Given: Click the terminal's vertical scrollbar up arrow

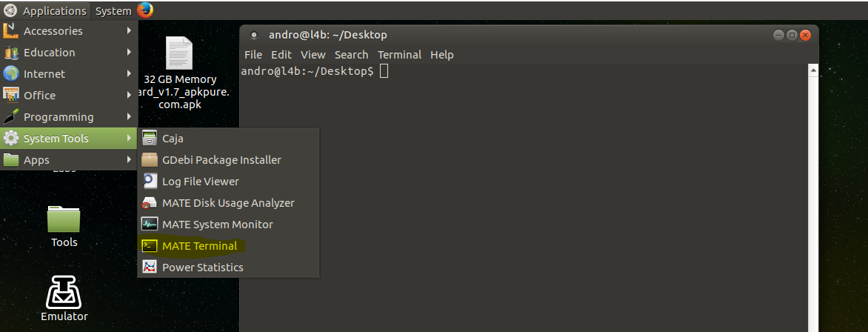Looking at the screenshot, I should pos(812,70).
